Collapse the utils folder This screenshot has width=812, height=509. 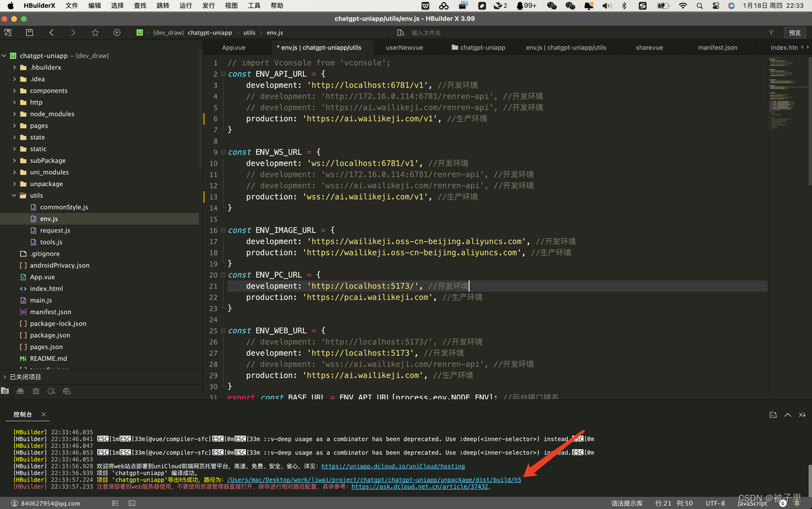(15, 195)
